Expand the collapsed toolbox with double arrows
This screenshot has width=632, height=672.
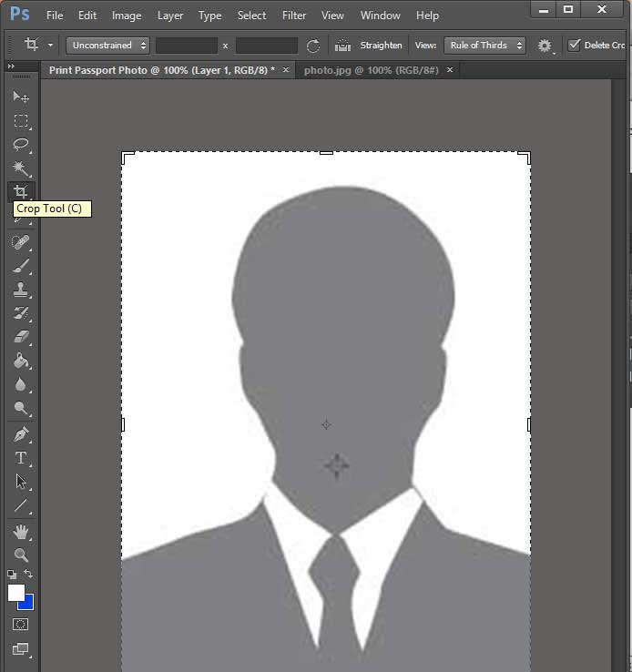pos(11,66)
